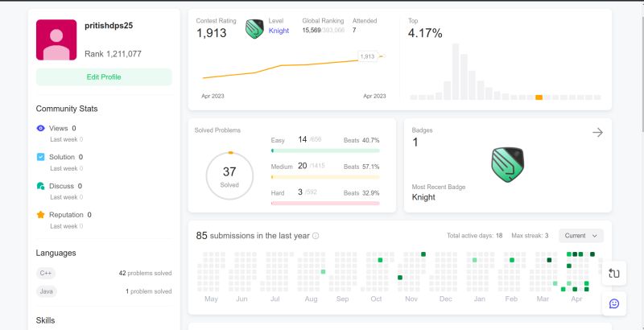Click the Medium yellow progress bar

tap(325, 177)
